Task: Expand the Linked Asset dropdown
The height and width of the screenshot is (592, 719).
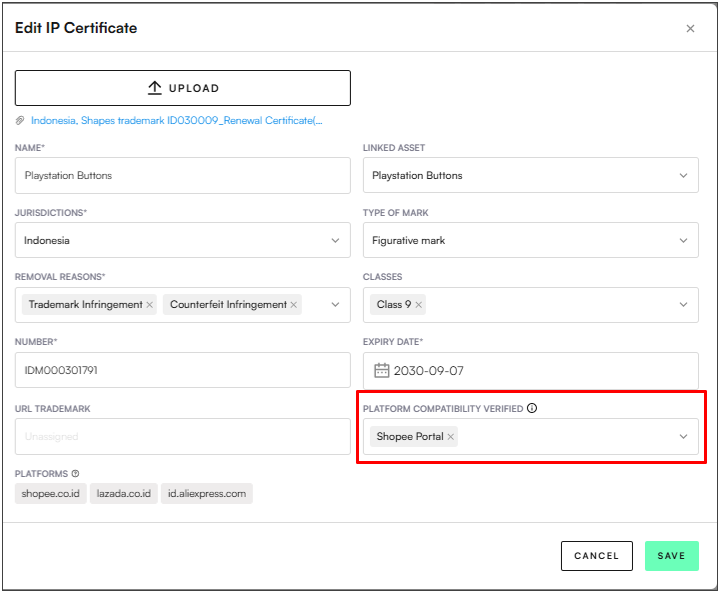Action: pos(684,176)
